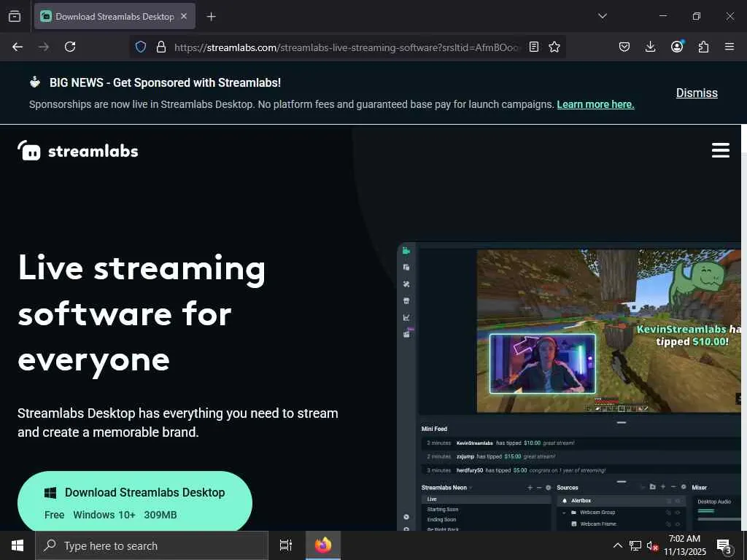Go back to the previous page
Image resolution: width=747 pixels, height=560 pixels.
pos(18,47)
